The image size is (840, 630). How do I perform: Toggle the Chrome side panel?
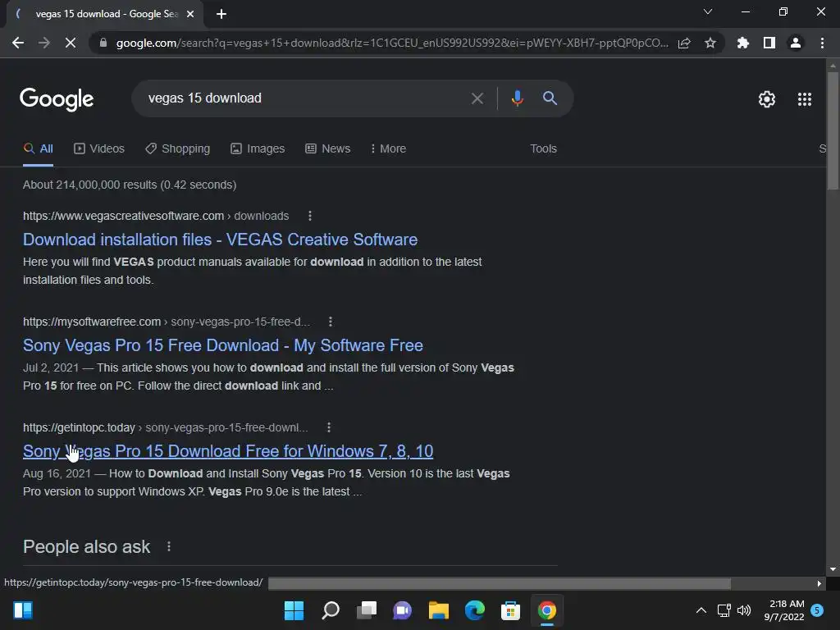(769, 43)
